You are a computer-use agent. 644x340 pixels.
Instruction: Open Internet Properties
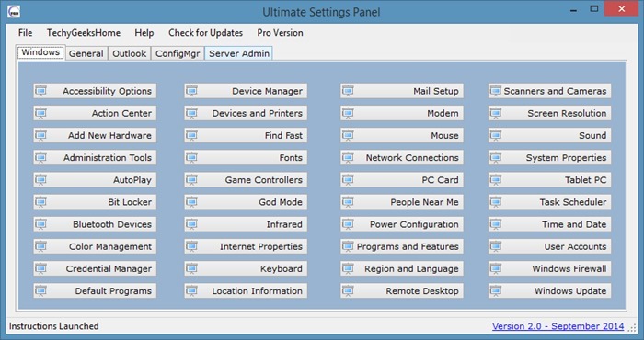pos(246,246)
